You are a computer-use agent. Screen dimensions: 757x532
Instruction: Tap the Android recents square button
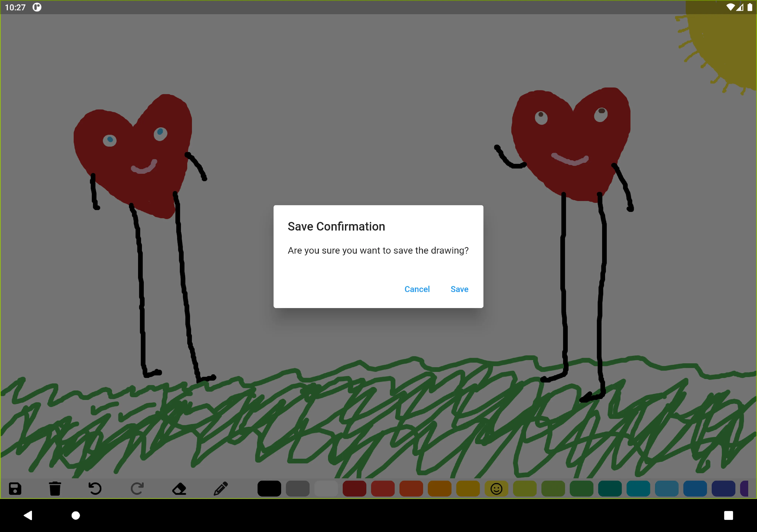point(728,515)
